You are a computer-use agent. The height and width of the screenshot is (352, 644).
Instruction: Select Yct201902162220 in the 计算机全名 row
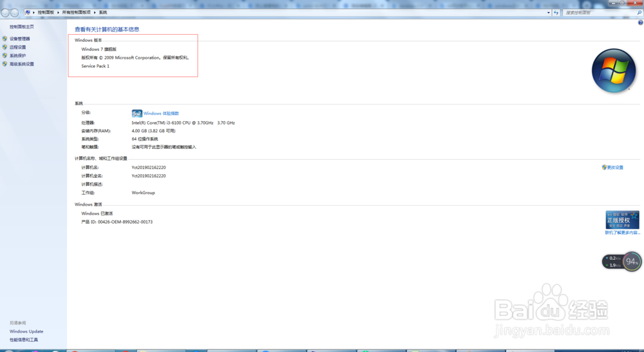[x=149, y=175]
